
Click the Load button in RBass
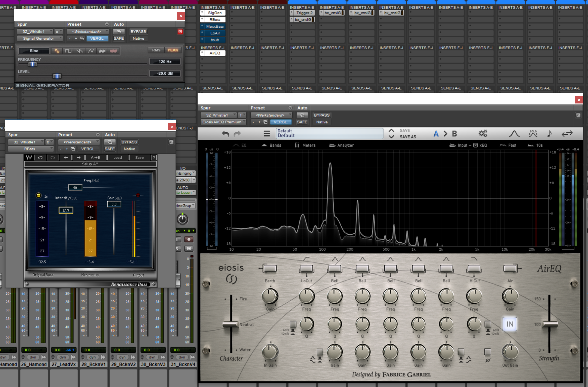[x=117, y=157]
